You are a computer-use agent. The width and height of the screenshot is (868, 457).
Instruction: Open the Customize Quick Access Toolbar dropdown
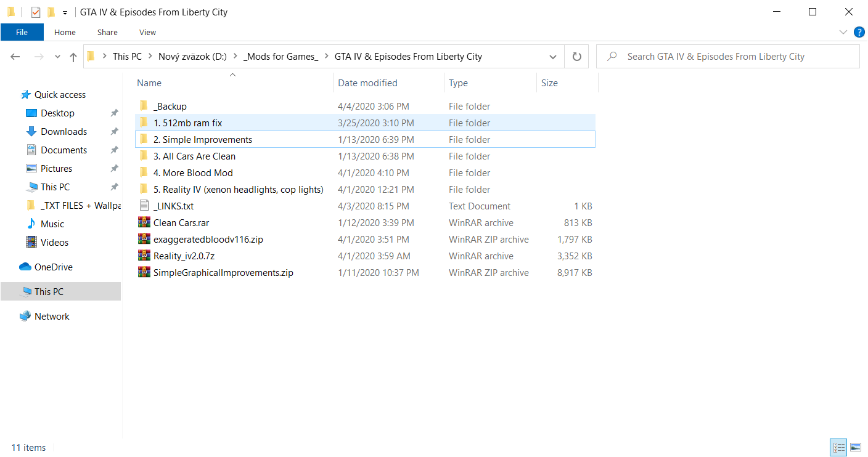pyautogui.click(x=65, y=12)
